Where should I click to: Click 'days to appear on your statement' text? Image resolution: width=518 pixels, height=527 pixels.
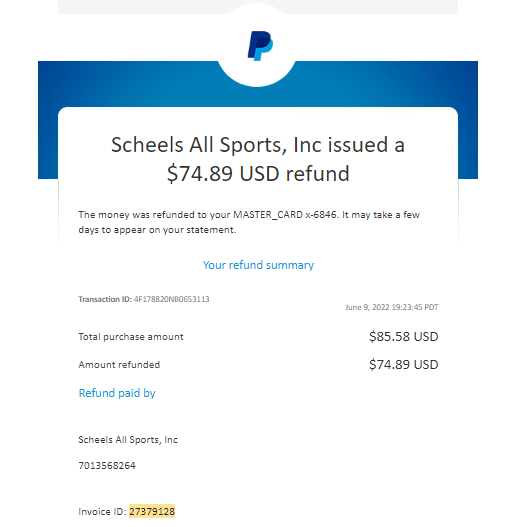coord(157,230)
